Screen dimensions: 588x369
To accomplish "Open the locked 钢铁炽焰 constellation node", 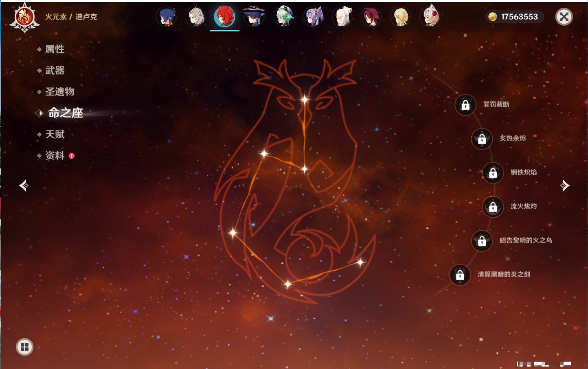I will (x=493, y=173).
